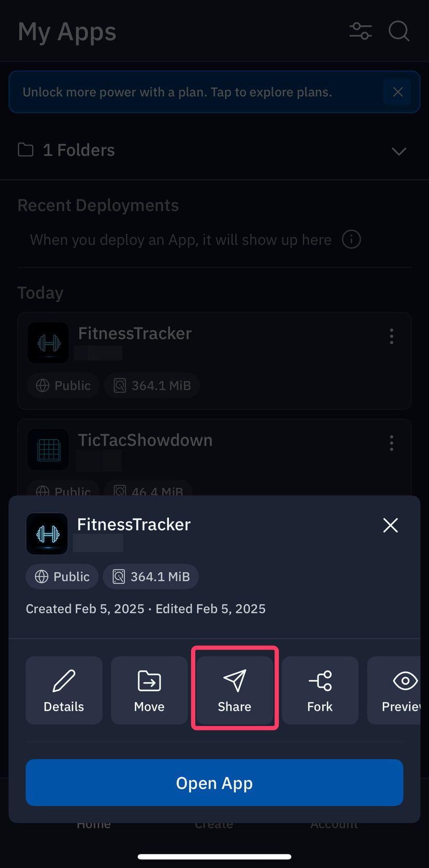Open the Fork action
The image size is (429, 868).
tap(320, 690)
